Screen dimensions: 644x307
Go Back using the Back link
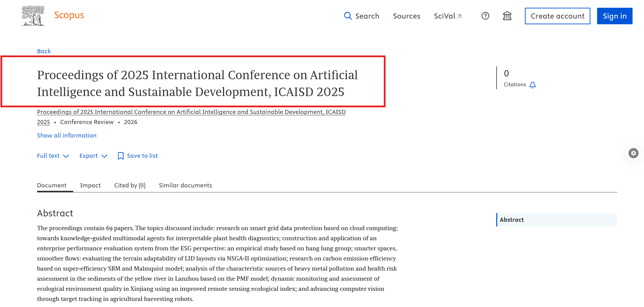44,51
